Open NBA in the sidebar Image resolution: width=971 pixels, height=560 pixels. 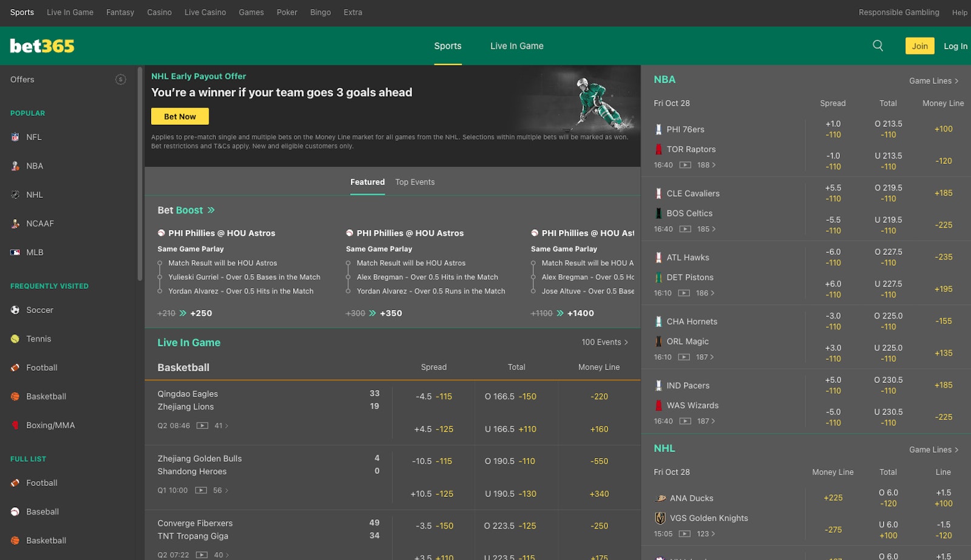tap(35, 166)
